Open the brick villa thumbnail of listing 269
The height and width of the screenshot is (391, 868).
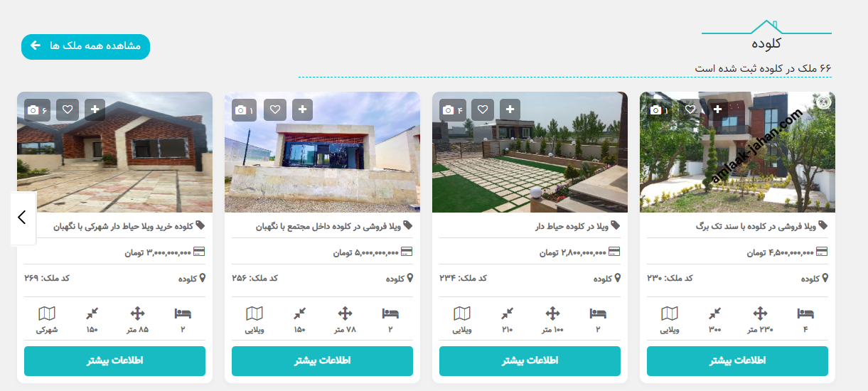point(114,152)
